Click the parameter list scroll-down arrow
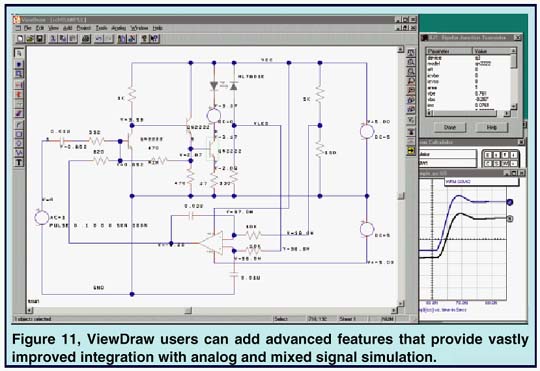This screenshot has height=371, width=540. [513, 107]
